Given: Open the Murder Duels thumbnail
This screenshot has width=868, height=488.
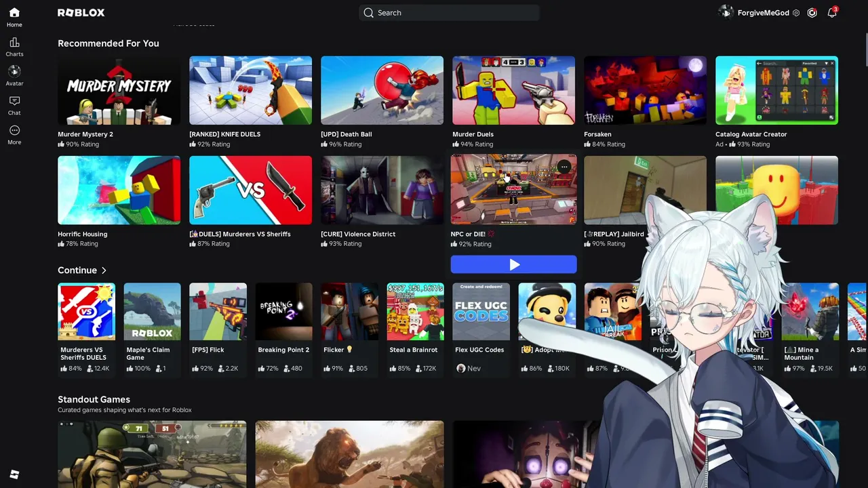Looking at the screenshot, I should (x=513, y=91).
